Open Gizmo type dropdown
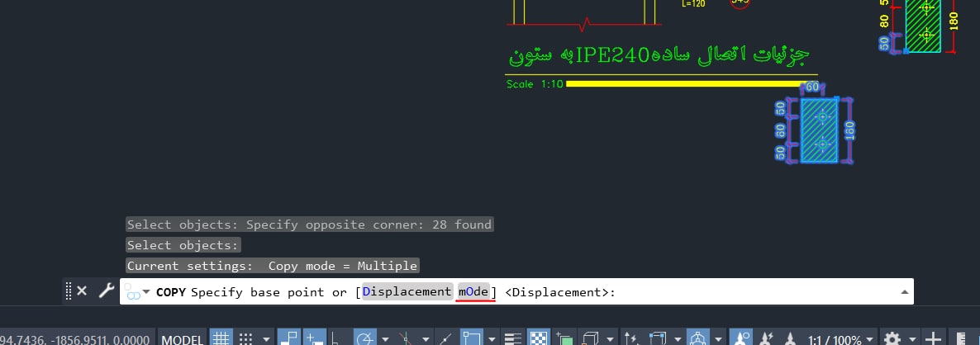 (x=717, y=340)
